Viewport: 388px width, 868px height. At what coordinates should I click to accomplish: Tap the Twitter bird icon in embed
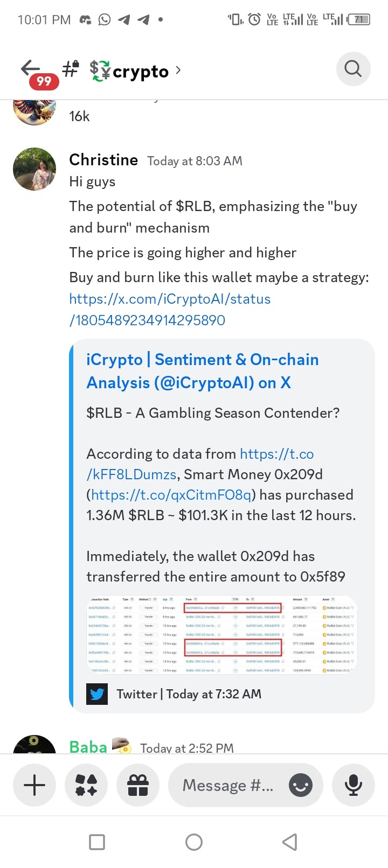click(x=97, y=694)
